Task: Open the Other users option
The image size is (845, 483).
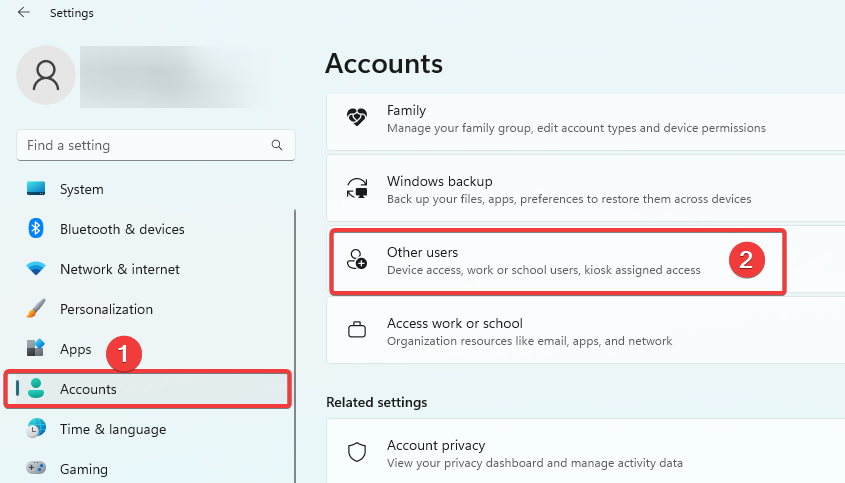Action: click(558, 261)
